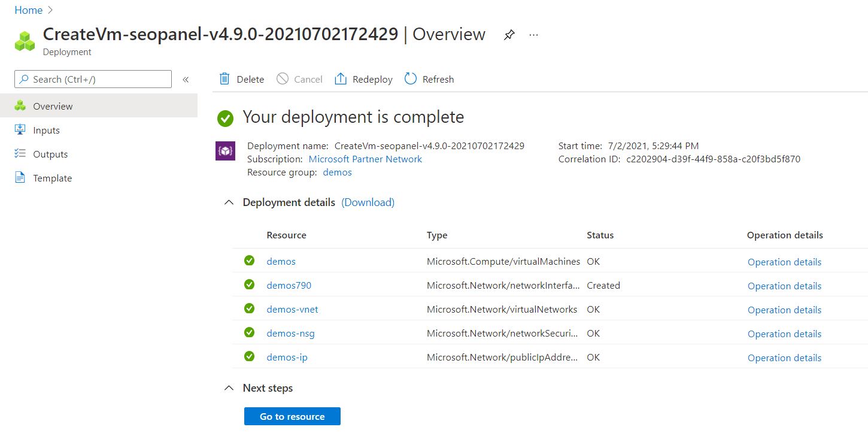Collapse the Next steps section
The image size is (868, 439).
[x=228, y=388]
